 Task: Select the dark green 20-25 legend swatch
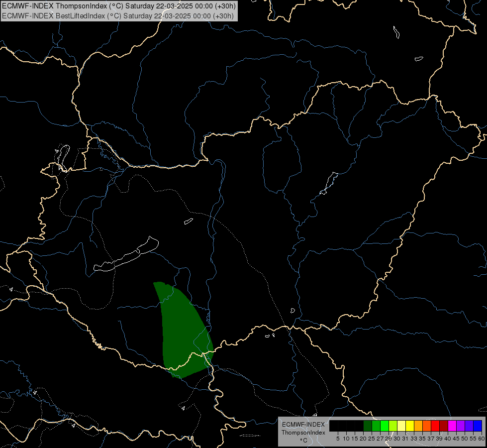(368, 426)
